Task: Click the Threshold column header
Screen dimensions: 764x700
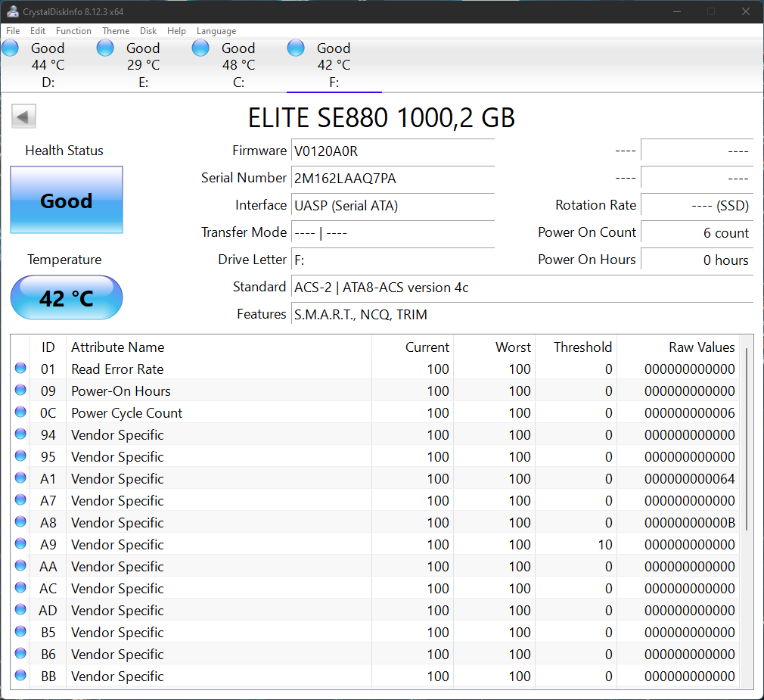Action: [x=576, y=347]
